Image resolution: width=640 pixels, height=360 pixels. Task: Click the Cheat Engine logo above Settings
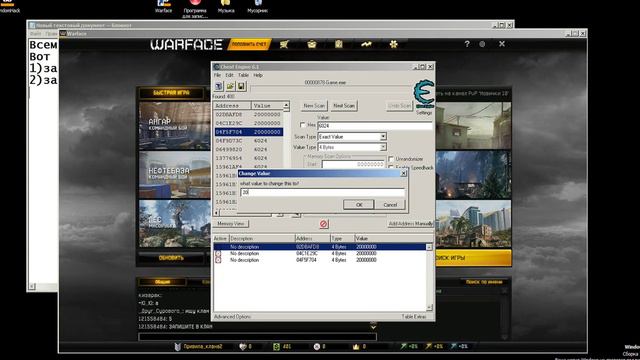point(424,93)
